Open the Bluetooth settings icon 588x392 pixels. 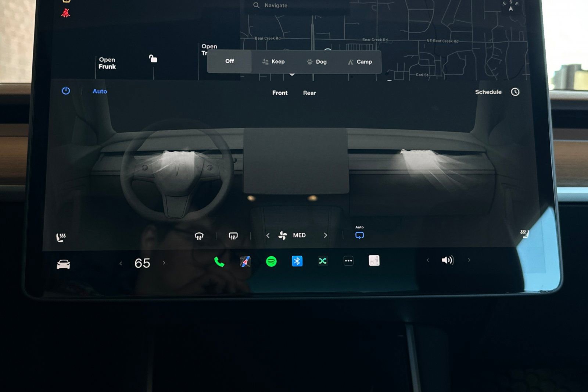(x=297, y=261)
